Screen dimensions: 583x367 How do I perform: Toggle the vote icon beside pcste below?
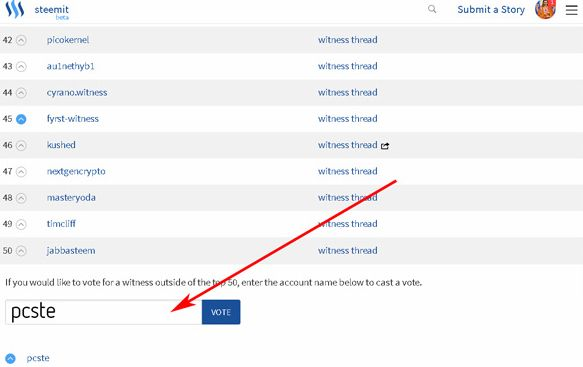coord(10,358)
